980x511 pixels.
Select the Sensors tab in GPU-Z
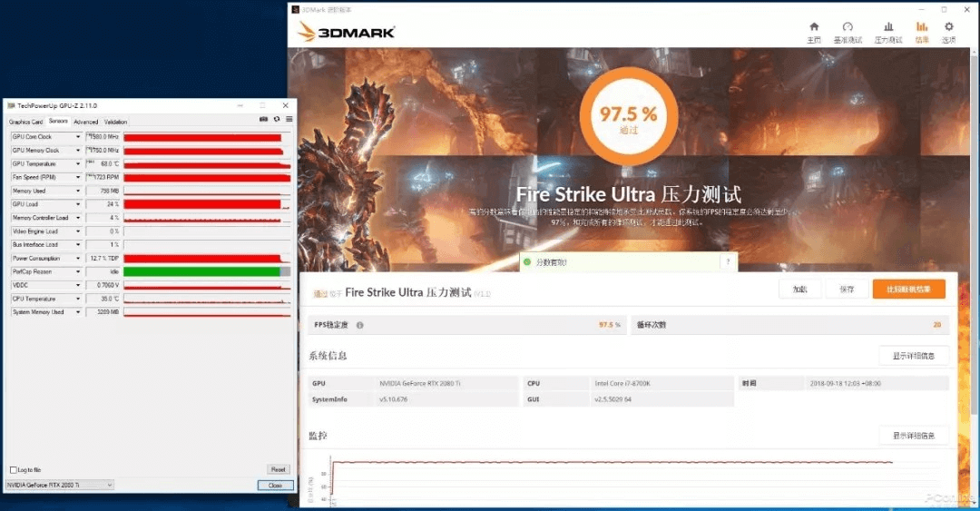58,122
